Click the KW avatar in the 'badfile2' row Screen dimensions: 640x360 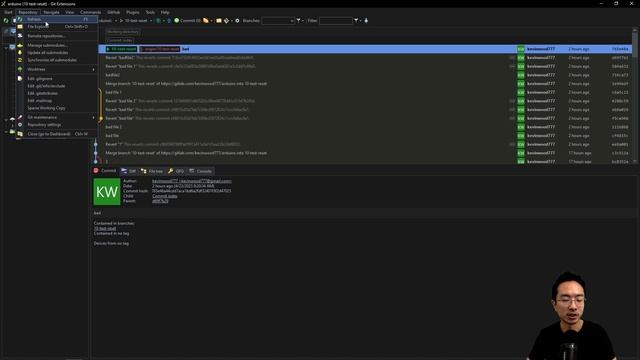[x=521, y=75]
